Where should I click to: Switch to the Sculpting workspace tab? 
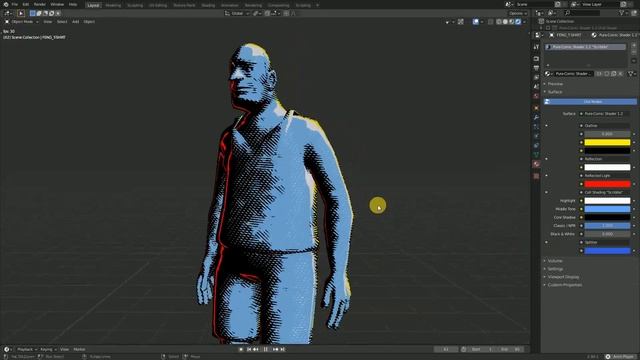coord(135,5)
